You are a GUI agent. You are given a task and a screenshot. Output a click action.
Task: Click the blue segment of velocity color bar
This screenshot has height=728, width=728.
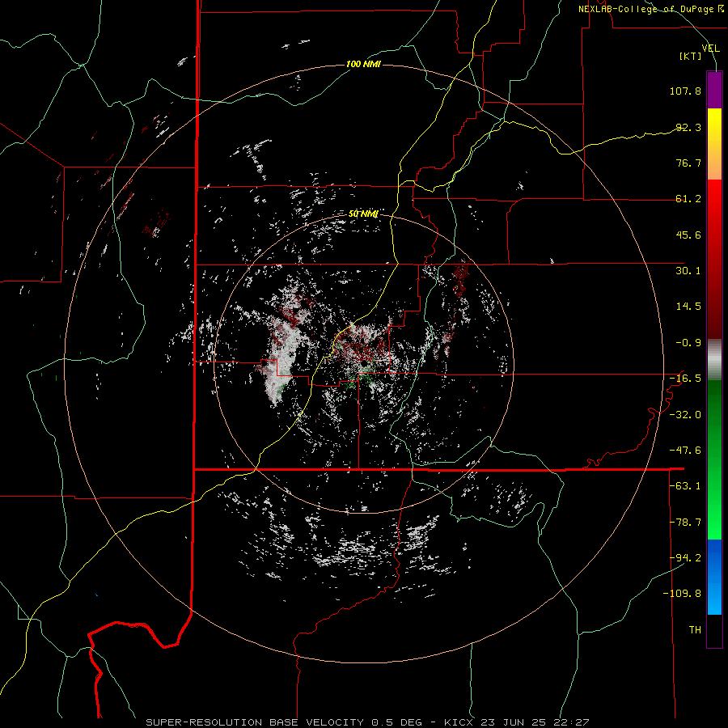(714, 577)
